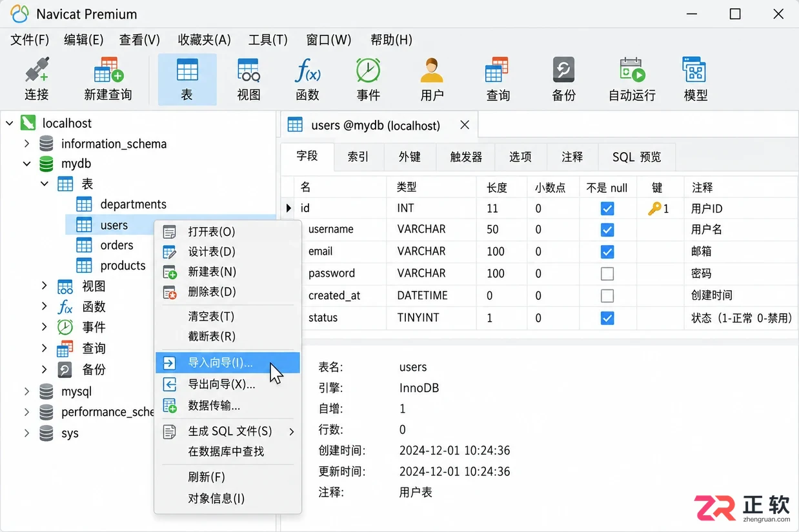Open the 事件 clock toolbar icon
This screenshot has height=532, width=799.
click(369, 79)
